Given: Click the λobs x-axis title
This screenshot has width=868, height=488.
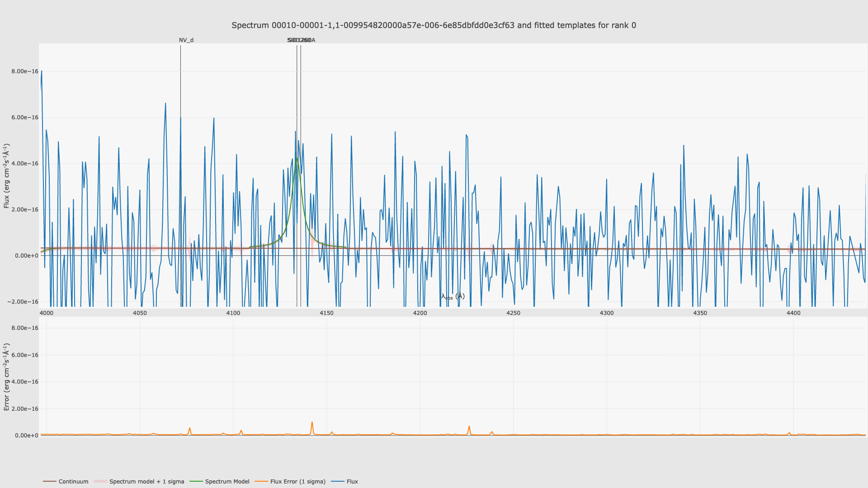Looking at the screenshot, I should click(453, 297).
